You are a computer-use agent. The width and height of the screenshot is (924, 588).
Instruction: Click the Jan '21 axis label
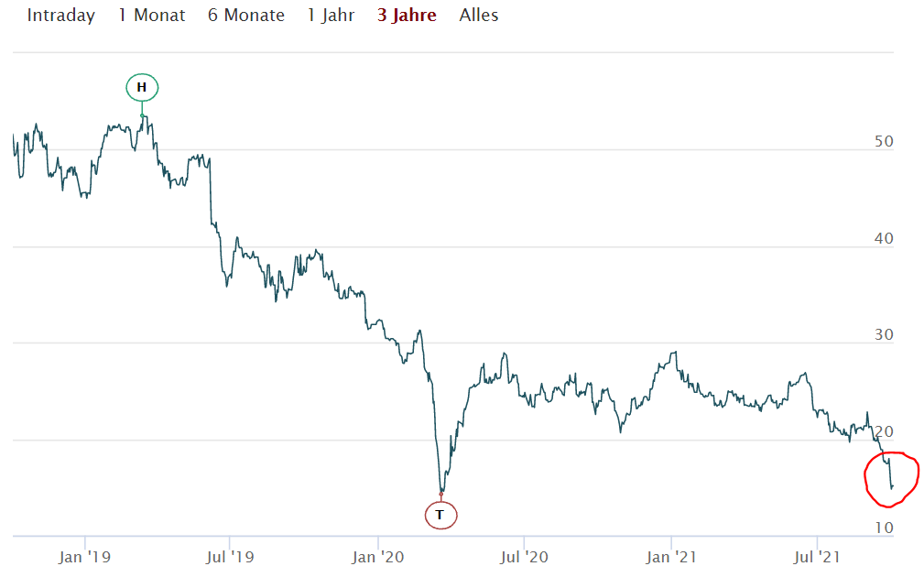(672, 556)
